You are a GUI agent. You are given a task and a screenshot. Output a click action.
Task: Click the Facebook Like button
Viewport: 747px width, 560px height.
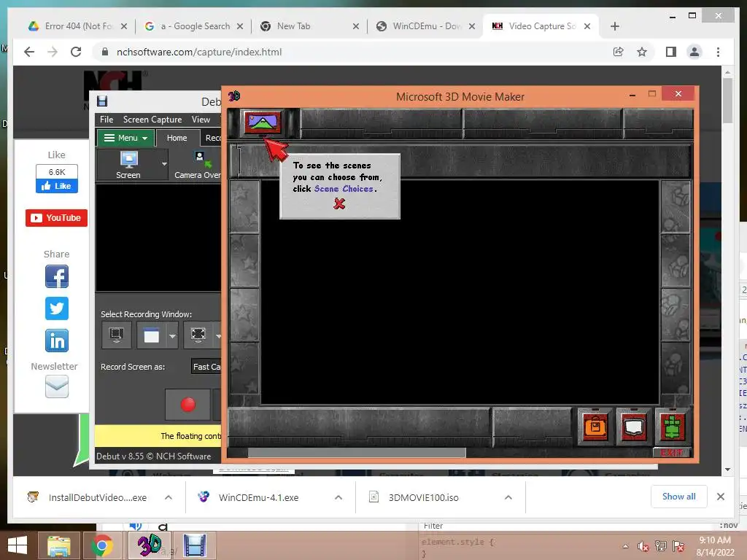(x=56, y=186)
